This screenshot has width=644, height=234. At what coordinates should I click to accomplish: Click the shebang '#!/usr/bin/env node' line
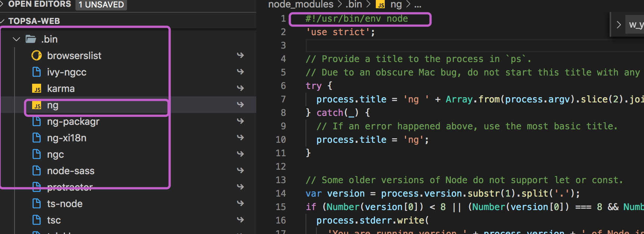click(357, 19)
